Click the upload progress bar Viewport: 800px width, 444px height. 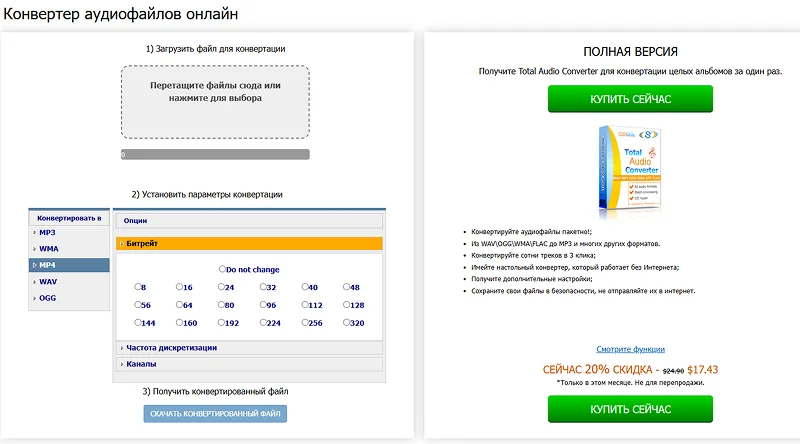coord(215,154)
